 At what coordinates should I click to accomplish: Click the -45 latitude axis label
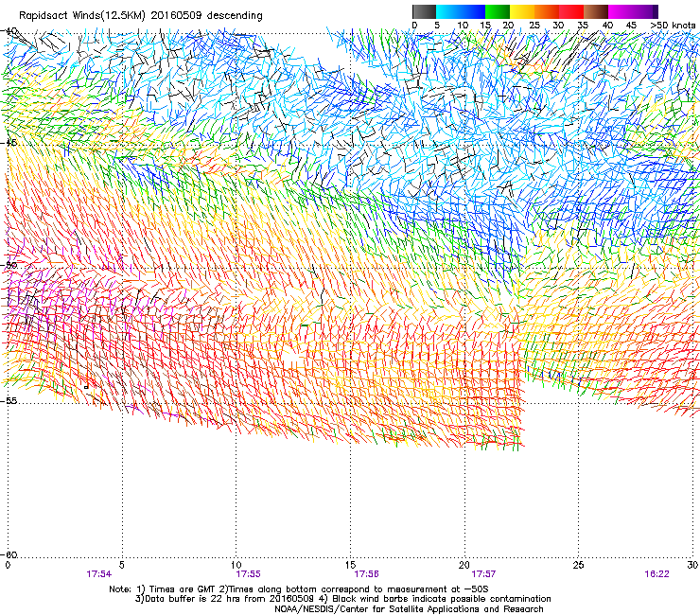[9, 143]
